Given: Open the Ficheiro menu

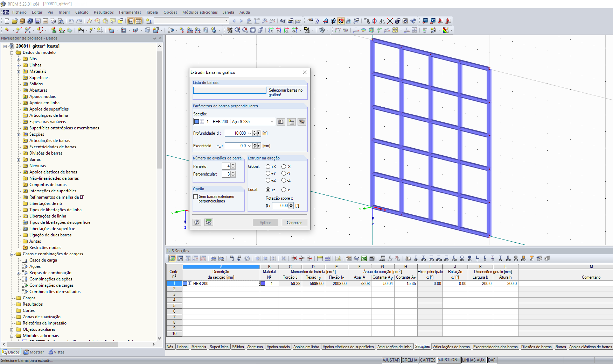Looking at the screenshot, I should (19, 12).
